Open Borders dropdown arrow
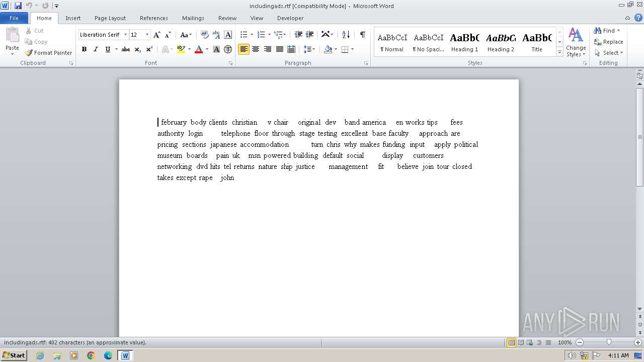Viewport: 644px width, 362px height. tap(352, 49)
